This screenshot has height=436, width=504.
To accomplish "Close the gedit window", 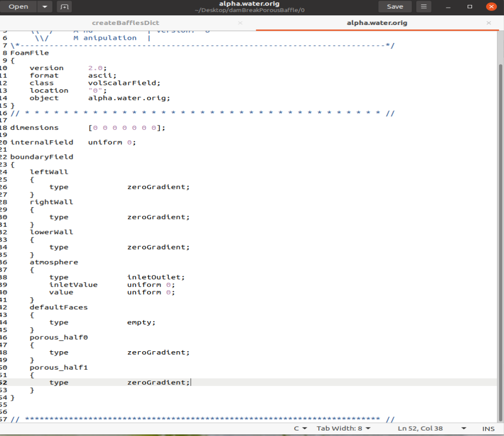I will coord(491,7).
